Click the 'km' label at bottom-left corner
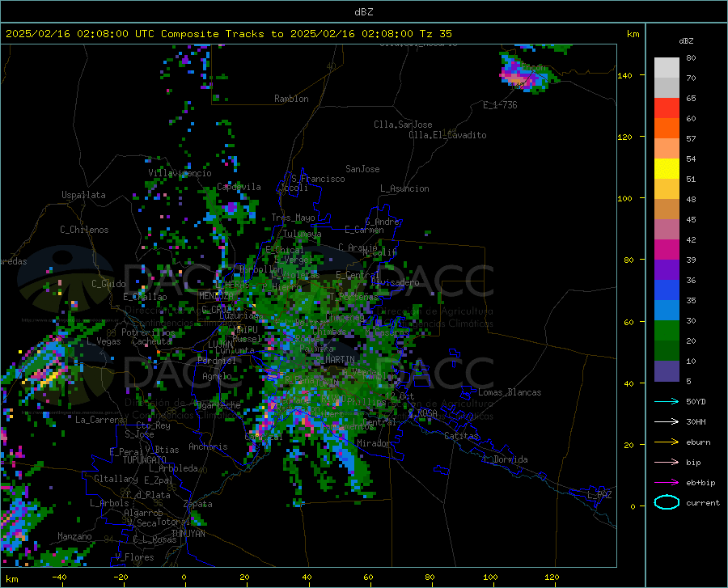Image resolution: width=728 pixels, height=588 pixels. point(12,579)
